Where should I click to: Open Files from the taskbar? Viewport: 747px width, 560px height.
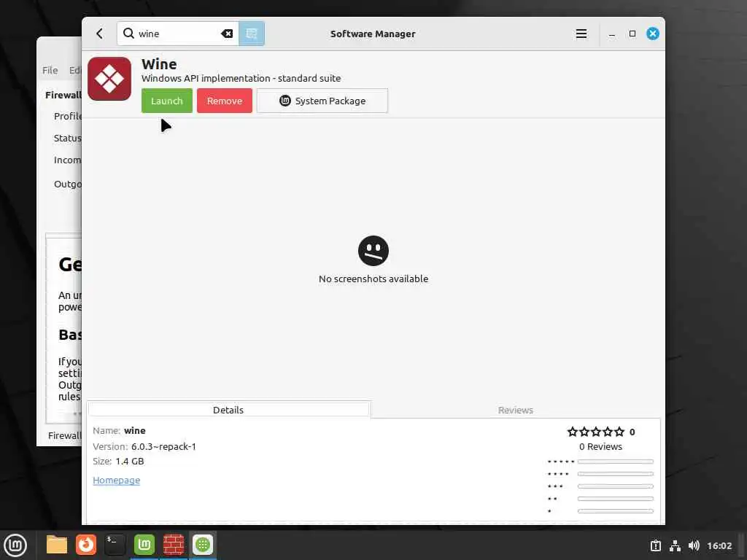tap(57, 545)
